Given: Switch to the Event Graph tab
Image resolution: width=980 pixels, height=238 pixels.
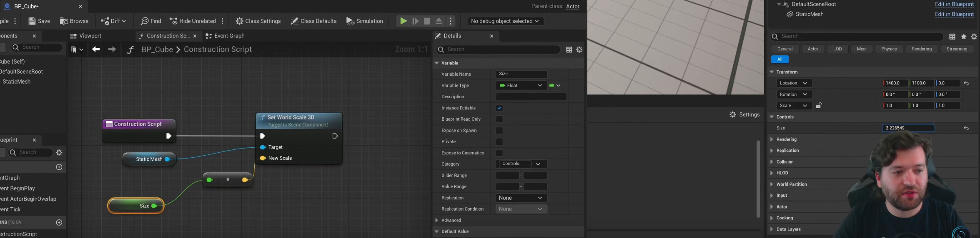Looking at the screenshot, I should 225,36.
